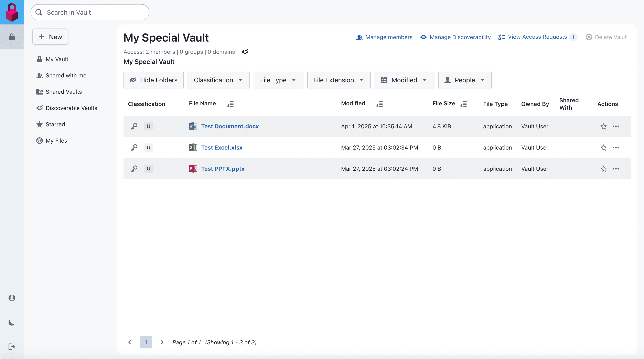Screen dimensions: 644x359
Task: Go to next page arrow
Action: click(x=162, y=342)
